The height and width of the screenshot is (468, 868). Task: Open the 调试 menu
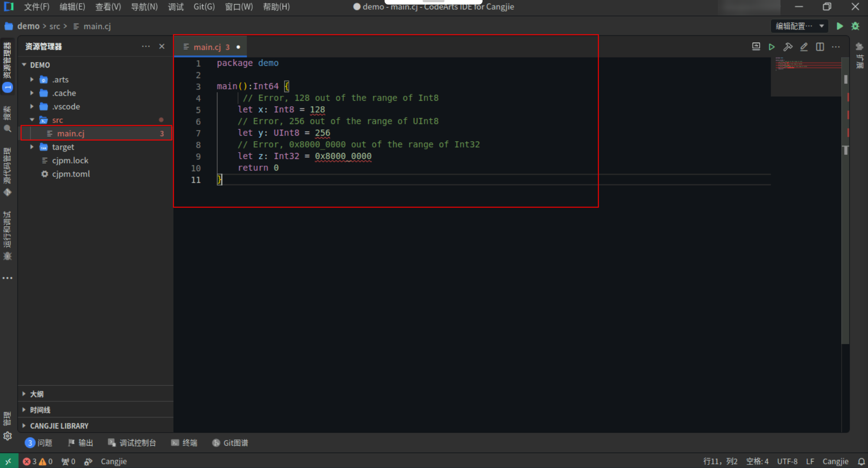(176, 7)
